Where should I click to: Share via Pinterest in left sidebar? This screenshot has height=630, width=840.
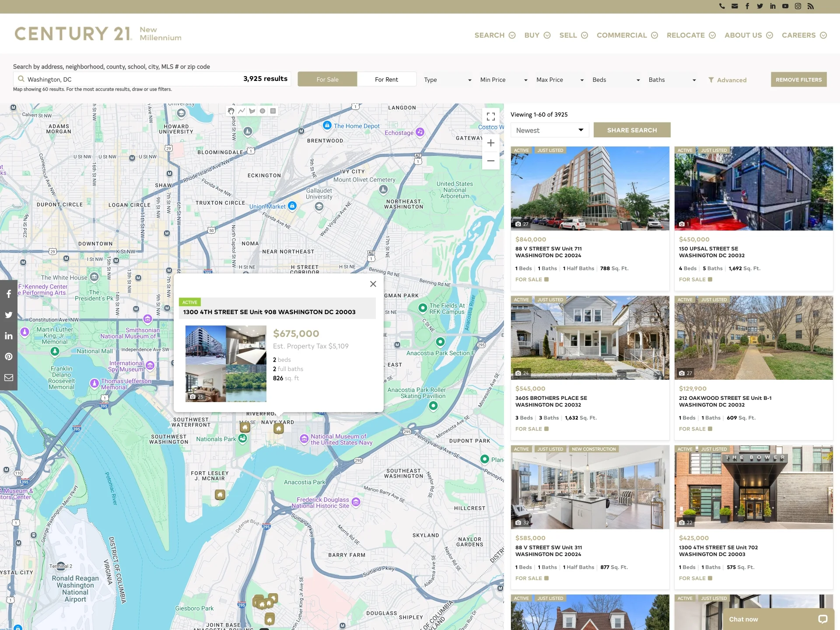[9, 357]
